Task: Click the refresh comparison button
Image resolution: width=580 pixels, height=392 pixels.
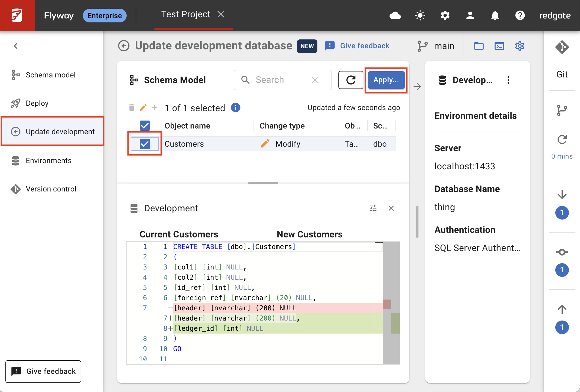Action: 351,80
